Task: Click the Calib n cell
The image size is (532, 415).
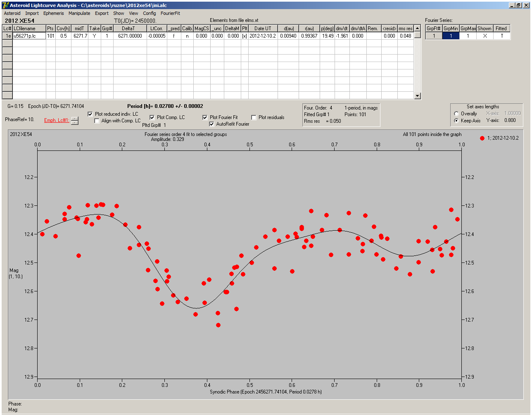Action: (x=187, y=36)
